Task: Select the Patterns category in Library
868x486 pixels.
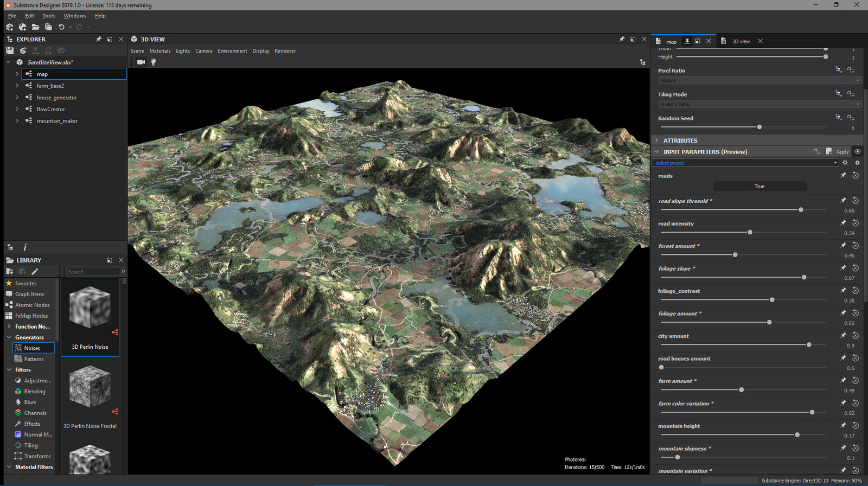Action: click(x=34, y=359)
